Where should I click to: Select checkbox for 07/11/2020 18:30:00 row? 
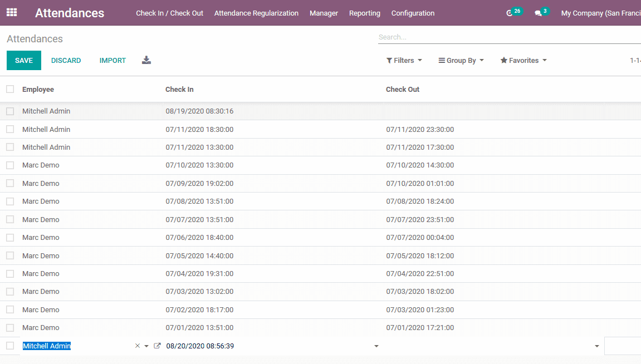click(x=10, y=129)
